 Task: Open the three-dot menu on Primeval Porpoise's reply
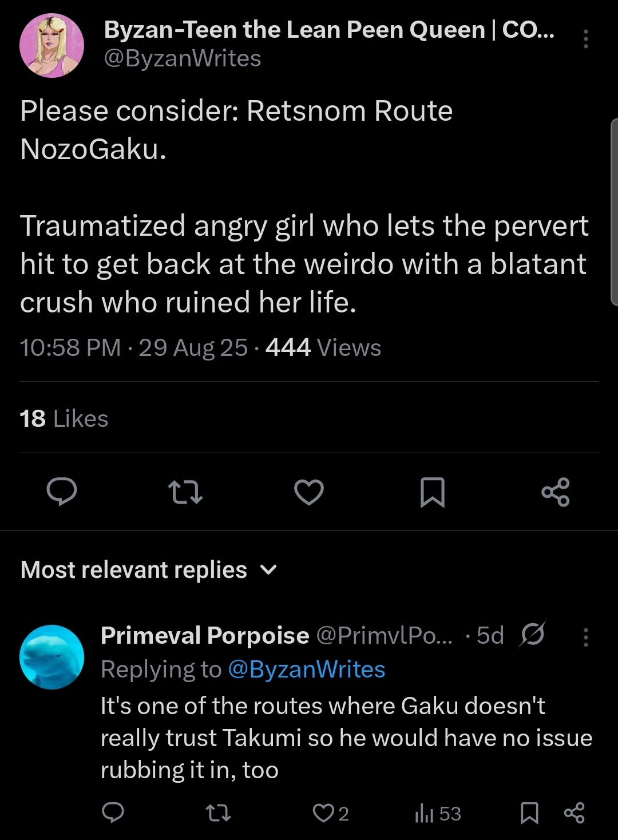point(585,637)
